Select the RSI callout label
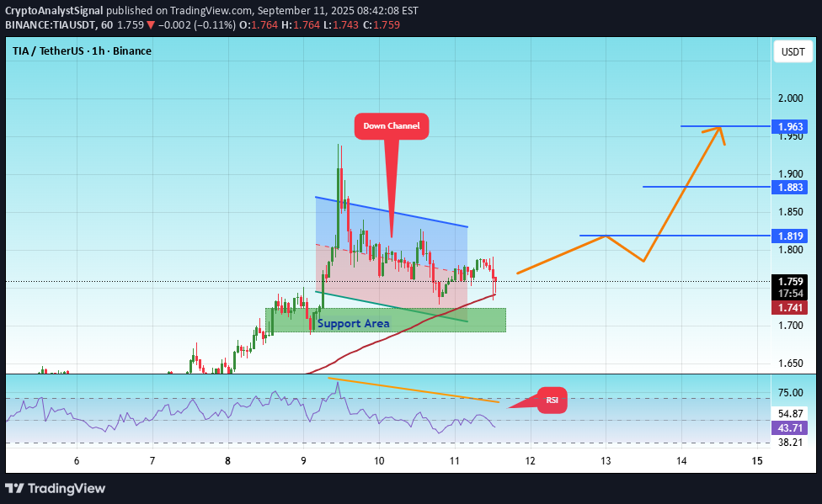Viewport: 822px width, 504px height. (552, 401)
